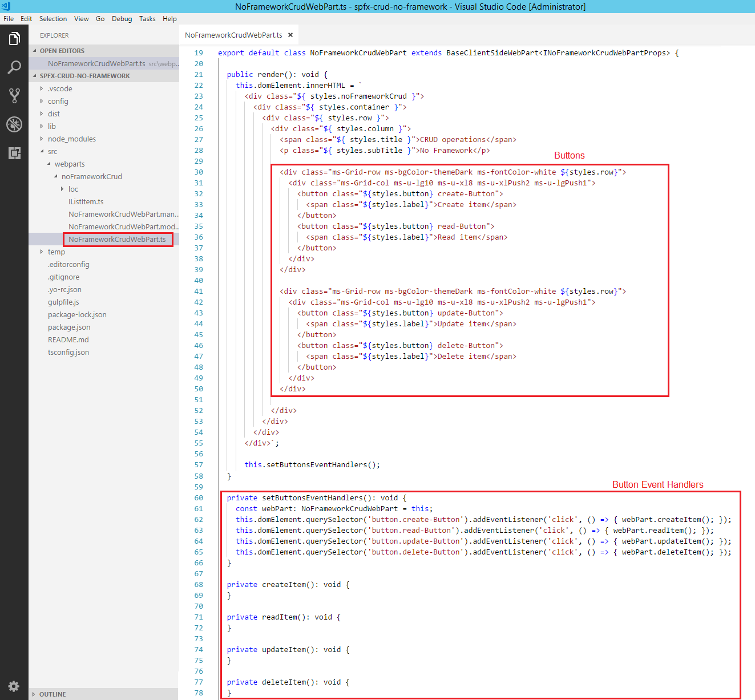
Task: Collapse the src folder
Action: tap(52, 151)
